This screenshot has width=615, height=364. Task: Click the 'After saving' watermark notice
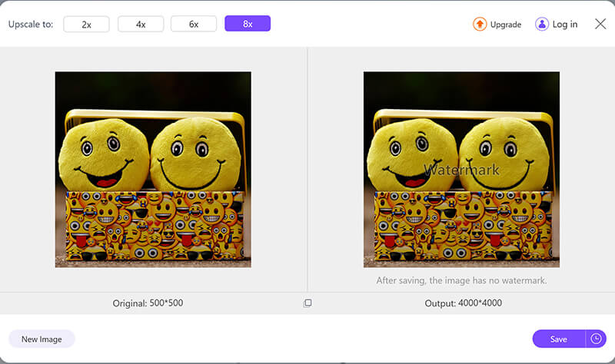click(461, 280)
